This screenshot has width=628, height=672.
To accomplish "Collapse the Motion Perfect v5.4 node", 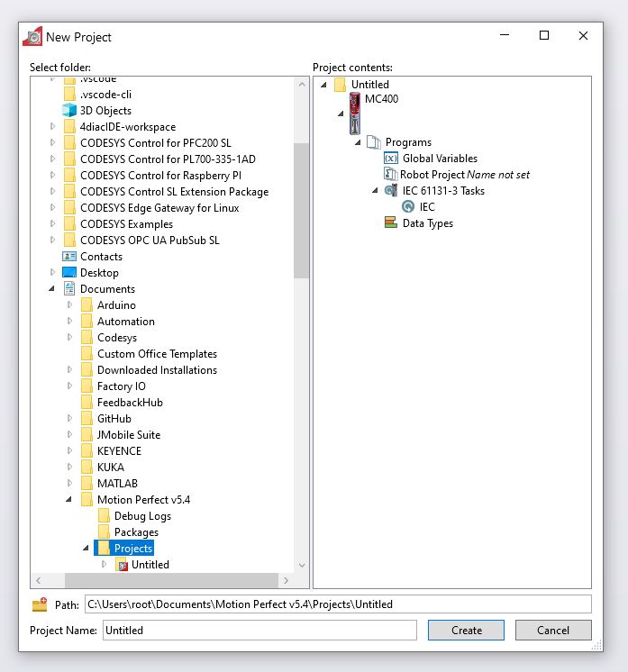I will pos(69,499).
